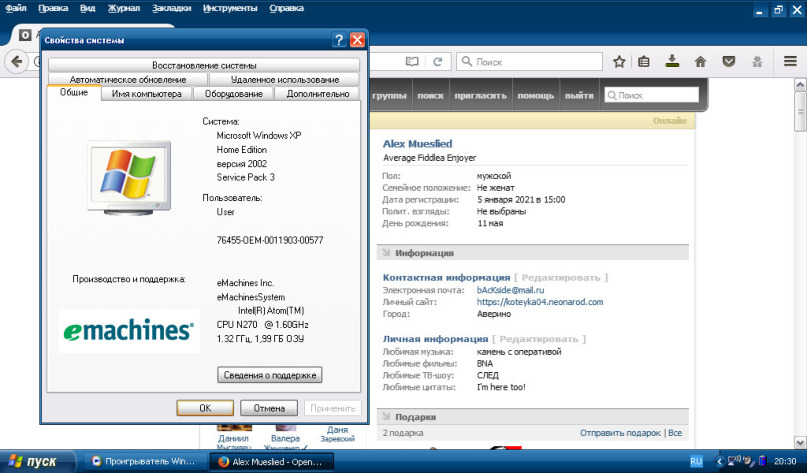Reload the page with refresh icon
The height and width of the screenshot is (473, 807).
click(438, 62)
